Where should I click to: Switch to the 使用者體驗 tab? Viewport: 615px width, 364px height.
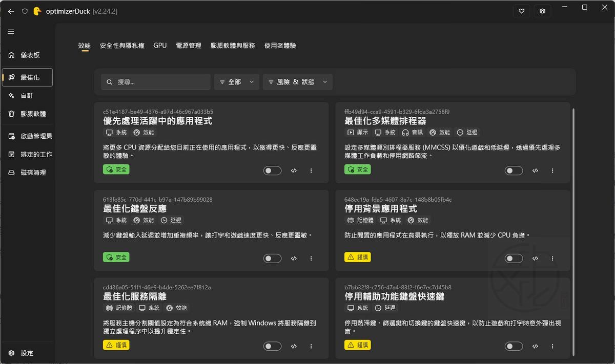[280, 46]
